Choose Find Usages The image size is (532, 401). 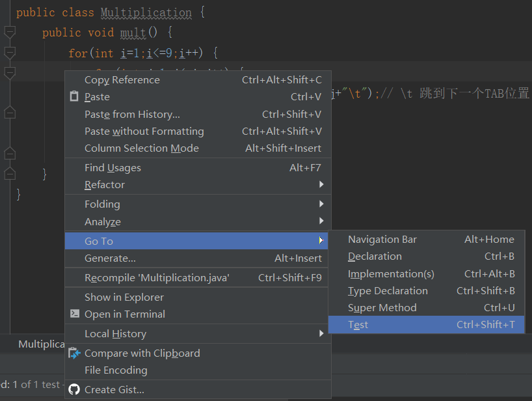click(198, 168)
